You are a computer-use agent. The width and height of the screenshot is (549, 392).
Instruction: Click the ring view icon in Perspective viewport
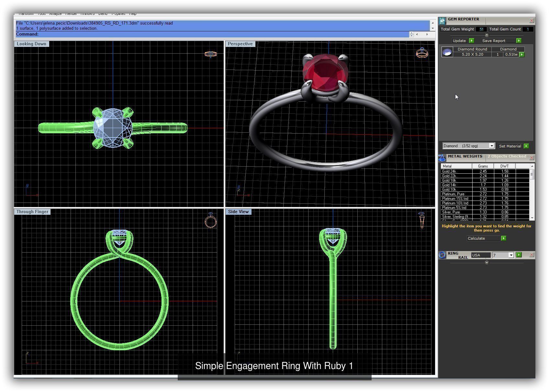click(x=422, y=53)
